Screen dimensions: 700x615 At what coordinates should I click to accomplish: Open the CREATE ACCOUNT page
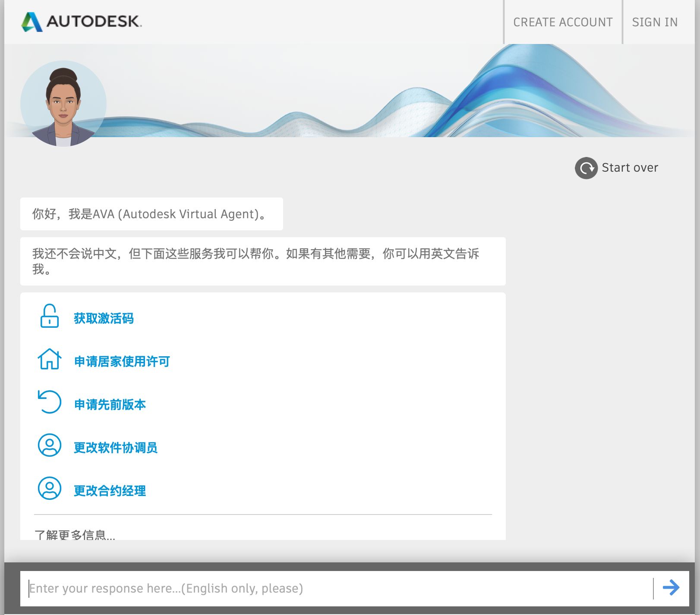coord(563,22)
